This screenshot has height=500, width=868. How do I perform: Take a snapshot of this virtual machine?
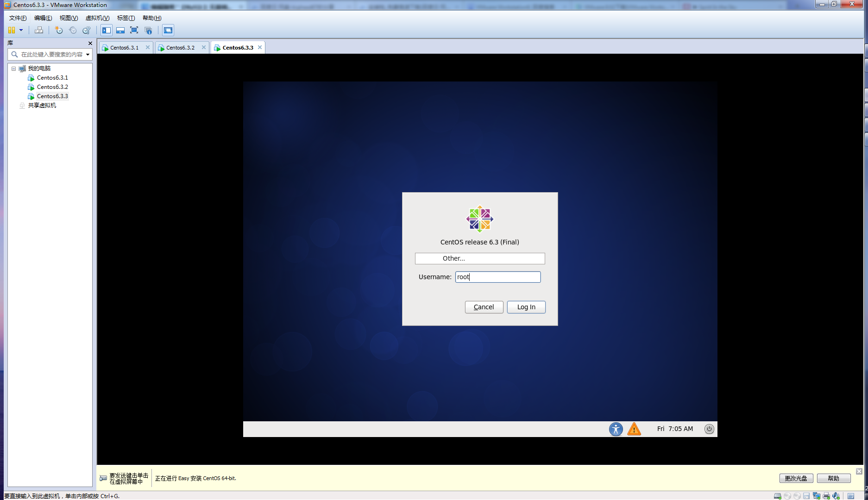coord(59,30)
